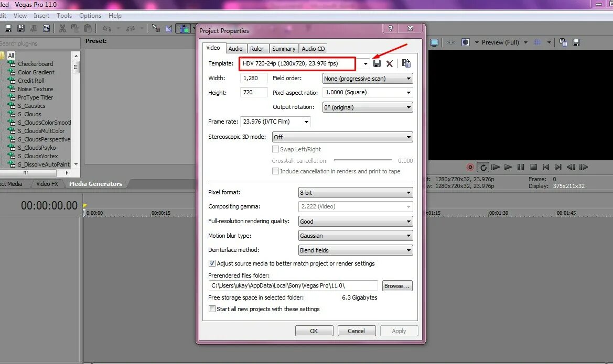Select the Credit Roll media generator
This screenshot has height=364, width=613.
tap(31, 81)
